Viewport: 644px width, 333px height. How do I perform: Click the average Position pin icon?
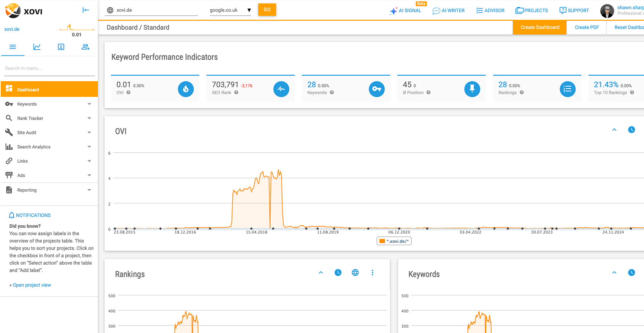pyautogui.click(x=472, y=89)
